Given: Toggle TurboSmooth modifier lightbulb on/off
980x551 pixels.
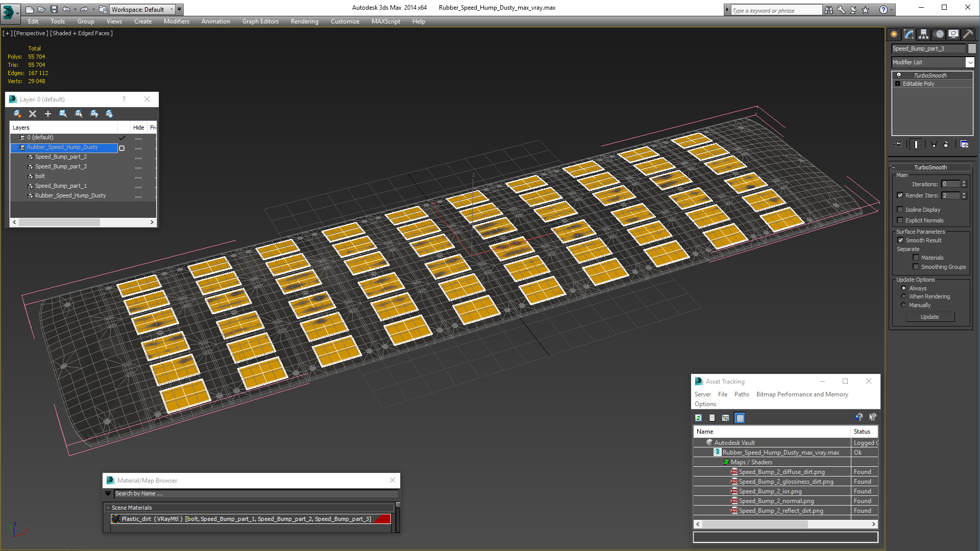Looking at the screenshot, I should (899, 75).
